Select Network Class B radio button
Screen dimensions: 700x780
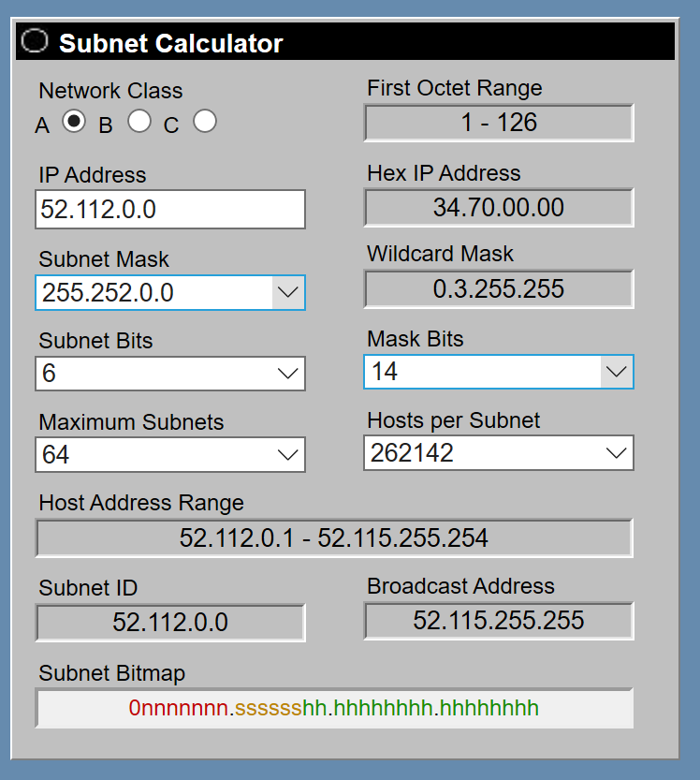tap(139, 121)
